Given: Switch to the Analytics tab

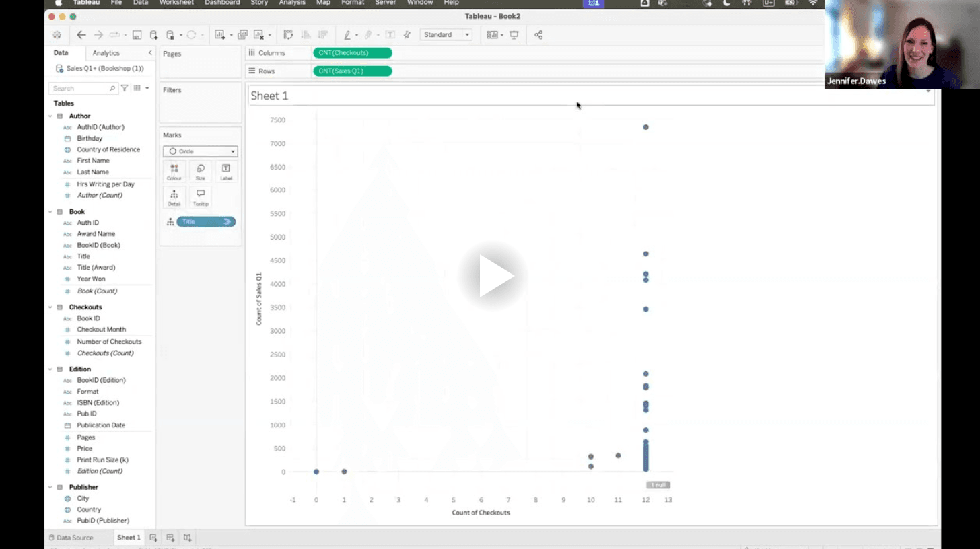Looking at the screenshot, I should 106,53.
